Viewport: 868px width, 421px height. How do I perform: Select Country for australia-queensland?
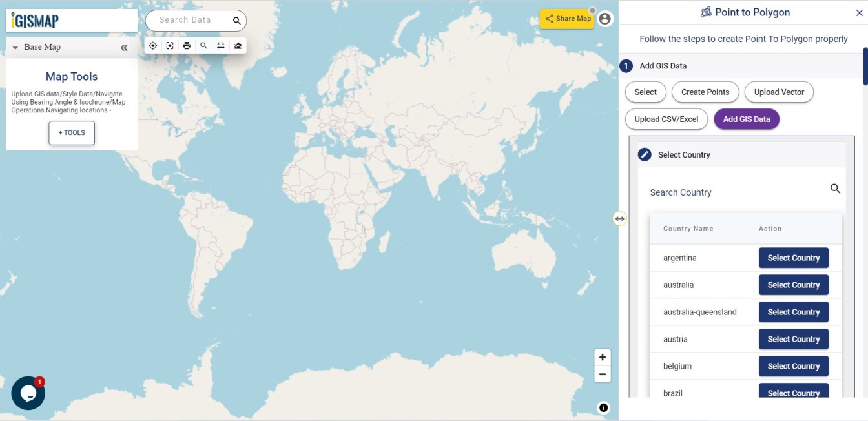[x=793, y=312]
